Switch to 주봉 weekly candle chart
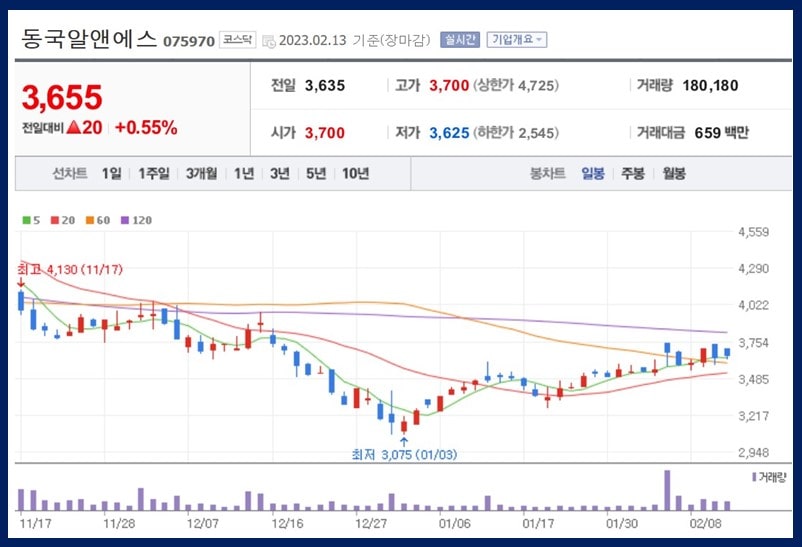This screenshot has width=802, height=547. pos(633,173)
